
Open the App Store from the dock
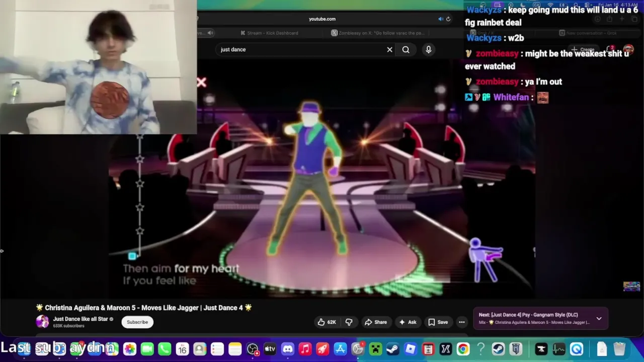tap(340, 348)
